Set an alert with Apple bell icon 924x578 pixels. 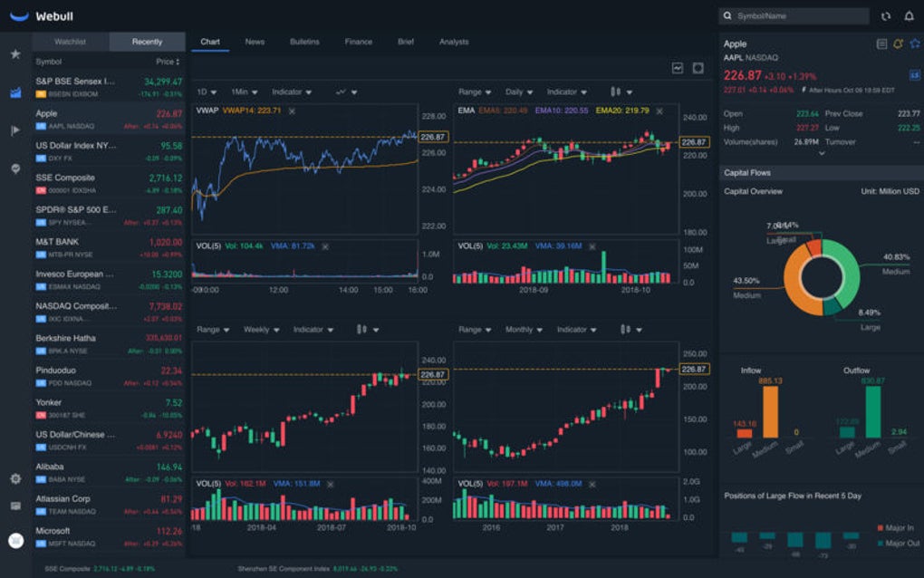[898, 44]
